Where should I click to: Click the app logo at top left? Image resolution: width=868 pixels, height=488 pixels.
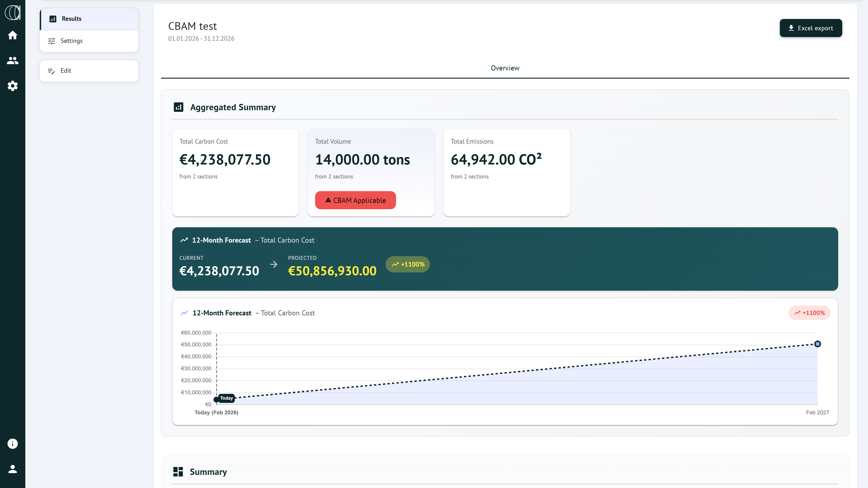click(x=12, y=12)
